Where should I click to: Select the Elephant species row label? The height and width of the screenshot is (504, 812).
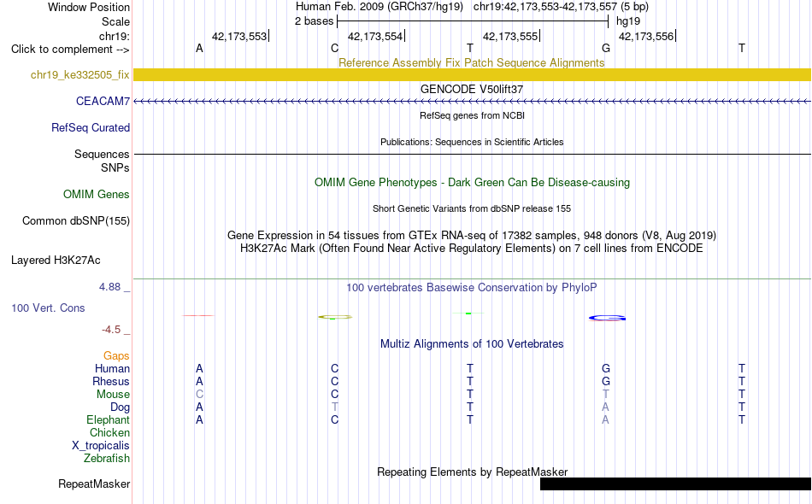coord(108,419)
